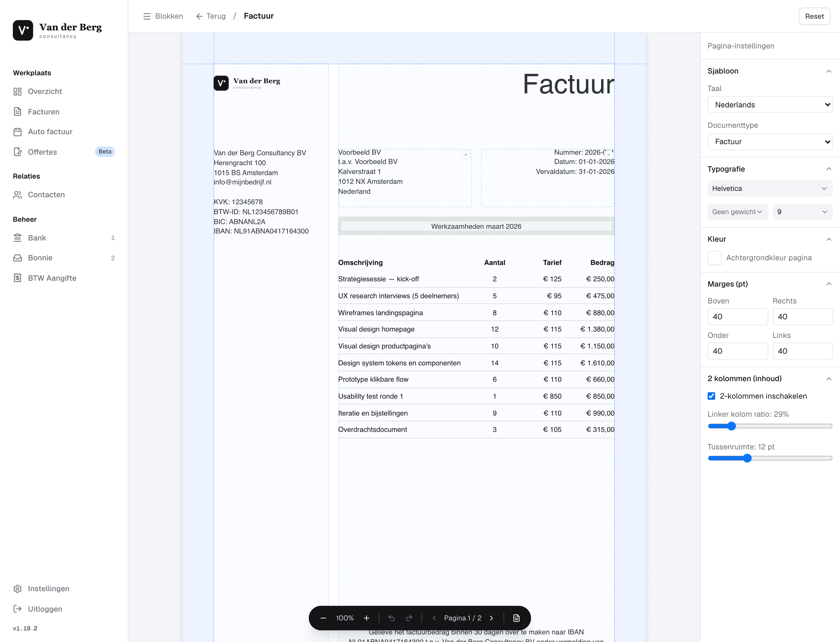
Task: Open BTW Aangifte in the sidebar
Action: pyautogui.click(x=64, y=278)
